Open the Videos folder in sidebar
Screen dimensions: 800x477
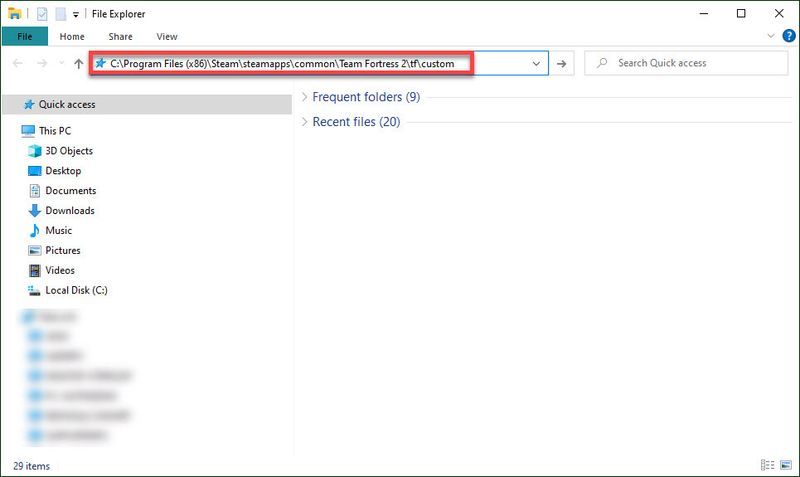click(x=60, y=270)
